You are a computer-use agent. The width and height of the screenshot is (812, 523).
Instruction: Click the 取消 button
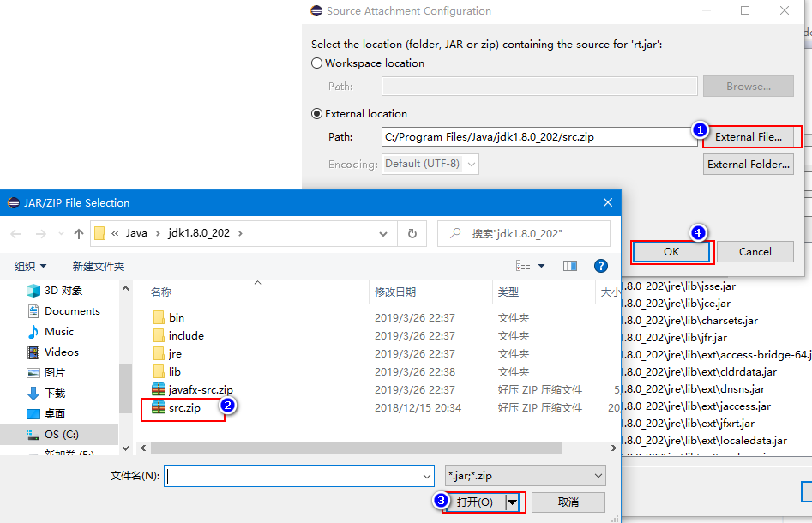pyautogui.click(x=568, y=502)
